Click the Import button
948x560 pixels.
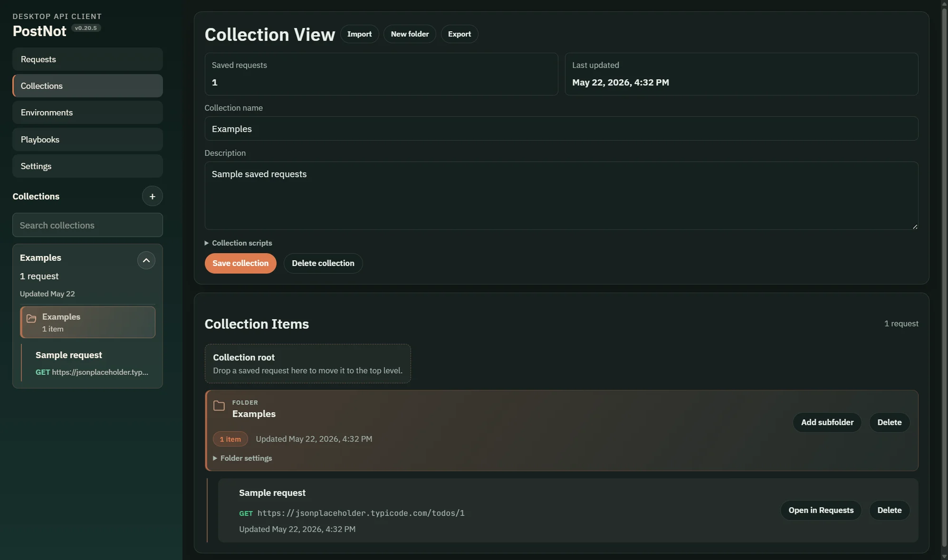tap(359, 34)
